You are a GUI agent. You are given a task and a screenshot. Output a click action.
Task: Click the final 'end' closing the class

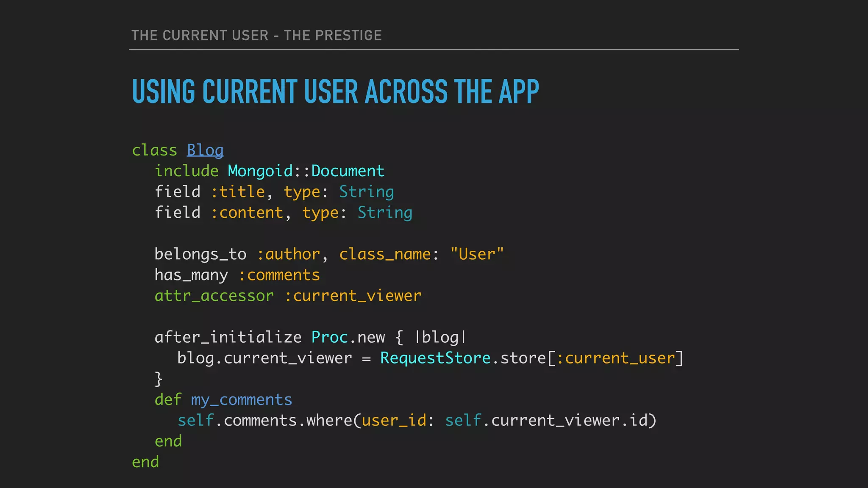point(145,462)
